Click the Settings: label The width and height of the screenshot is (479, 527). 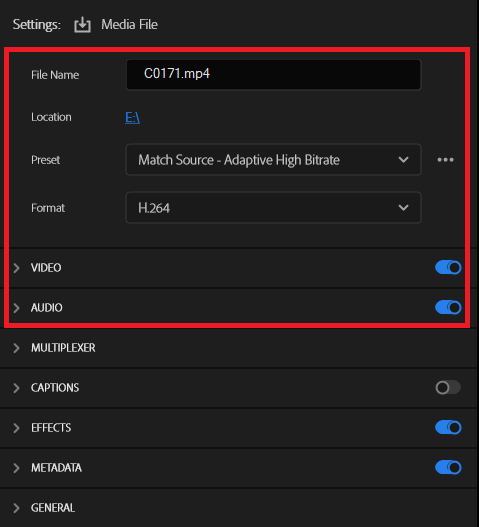pos(37,25)
